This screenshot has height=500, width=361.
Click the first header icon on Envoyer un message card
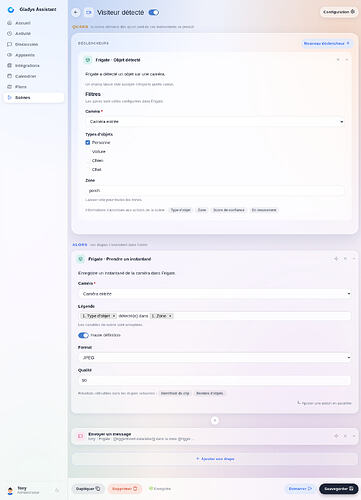[336, 436]
